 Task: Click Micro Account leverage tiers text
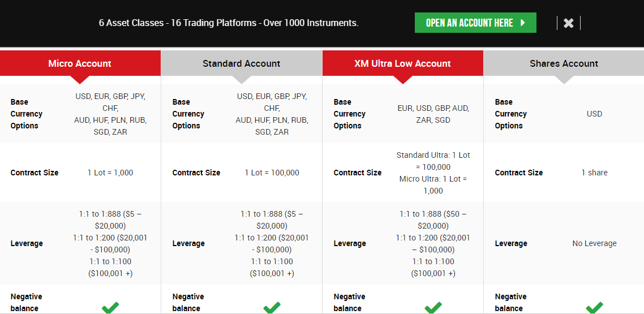[110, 243]
